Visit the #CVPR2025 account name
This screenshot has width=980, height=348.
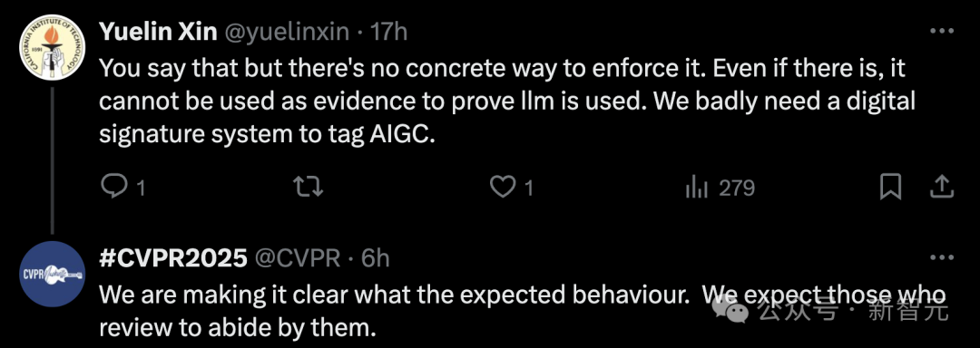click(x=173, y=257)
